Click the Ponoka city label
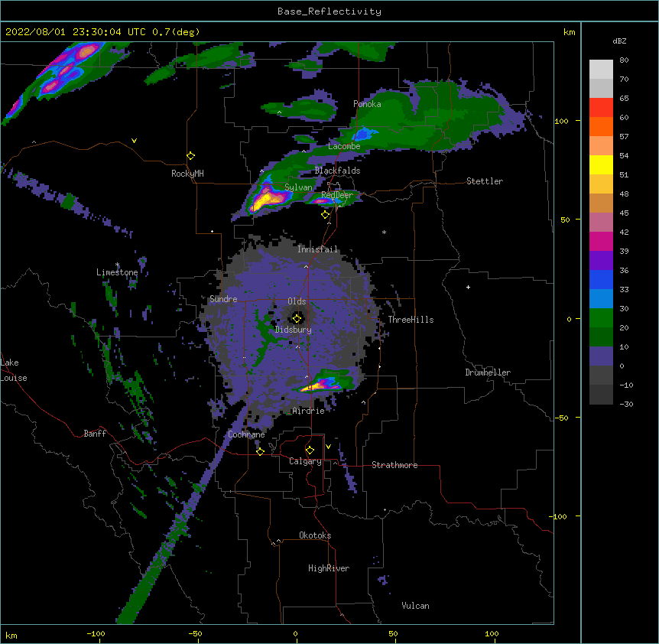The image size is (659, 644). (367, 104)
